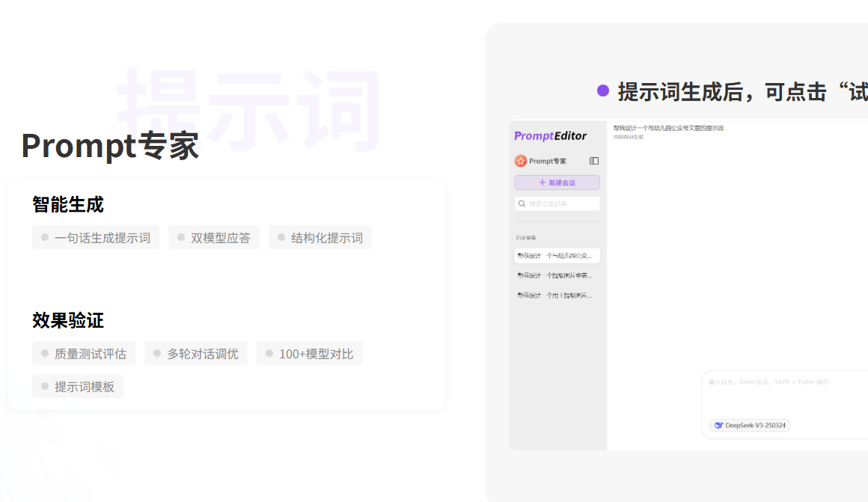This screenshot has width=868, height=502.
Task: Open the second conversation in history list
Action: click(557, 275)
